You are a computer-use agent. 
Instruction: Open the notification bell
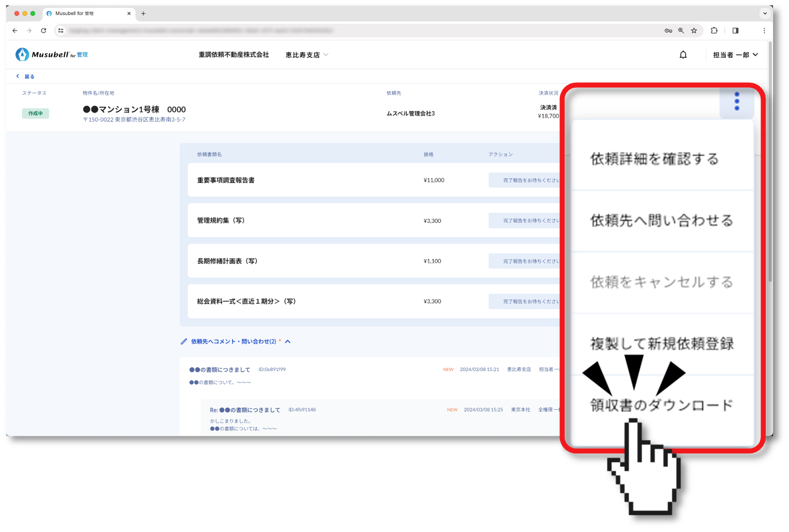click(x=683, y=55)
